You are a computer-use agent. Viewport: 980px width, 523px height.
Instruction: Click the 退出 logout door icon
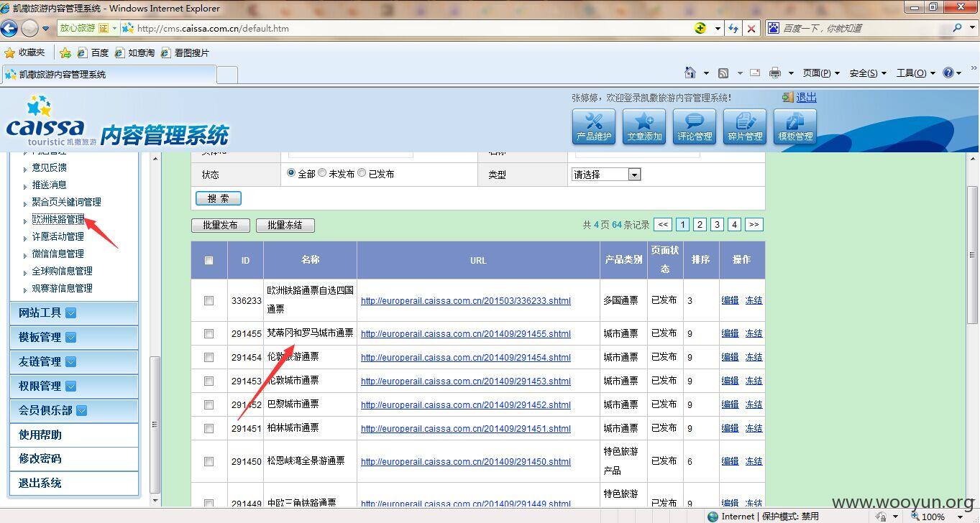(788, 97)
